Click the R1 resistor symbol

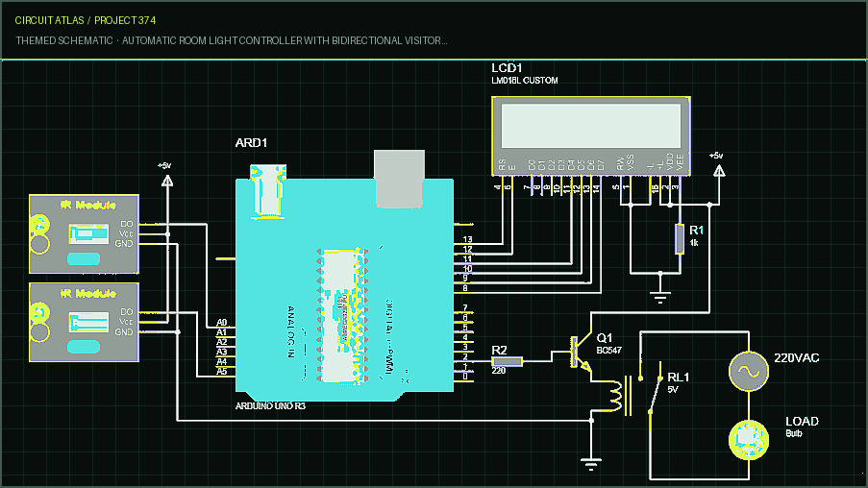(x=680, y=239)
